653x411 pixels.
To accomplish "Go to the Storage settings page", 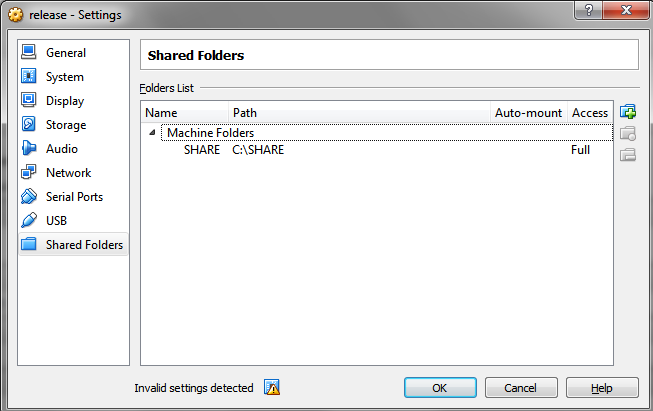I will 66,125.
